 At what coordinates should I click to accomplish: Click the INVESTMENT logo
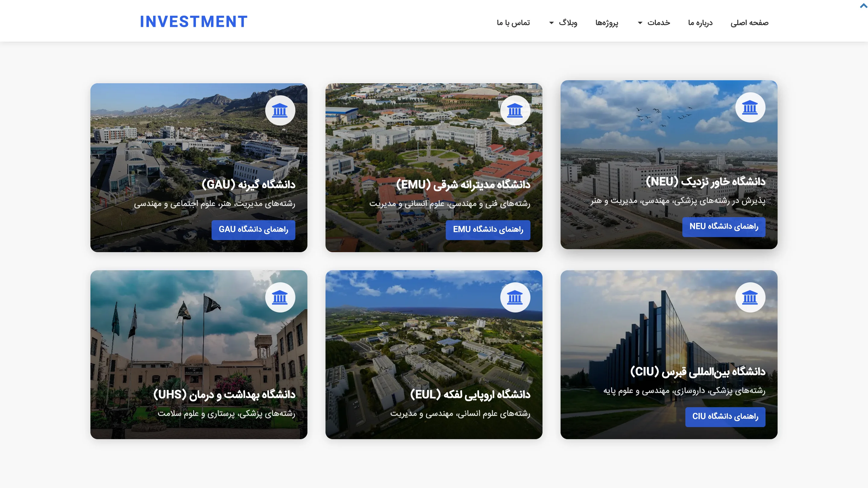(x=194, y=22)
